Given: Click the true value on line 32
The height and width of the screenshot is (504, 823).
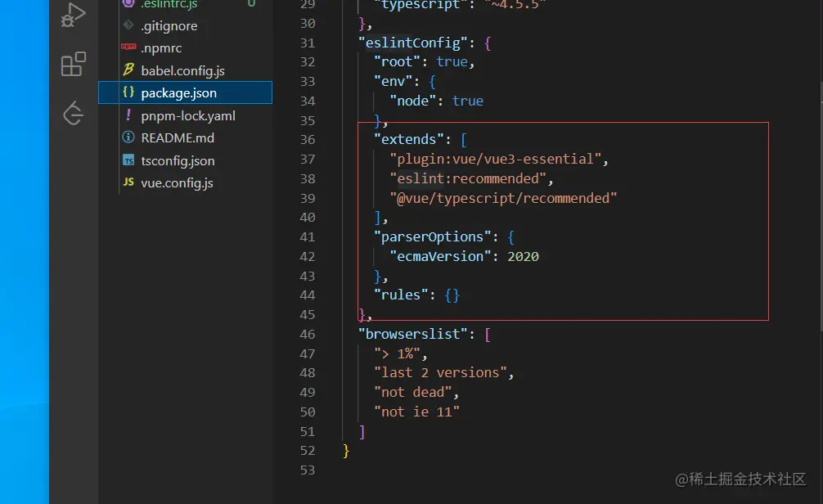Looking at the screenshot, I should pos(452,61).
